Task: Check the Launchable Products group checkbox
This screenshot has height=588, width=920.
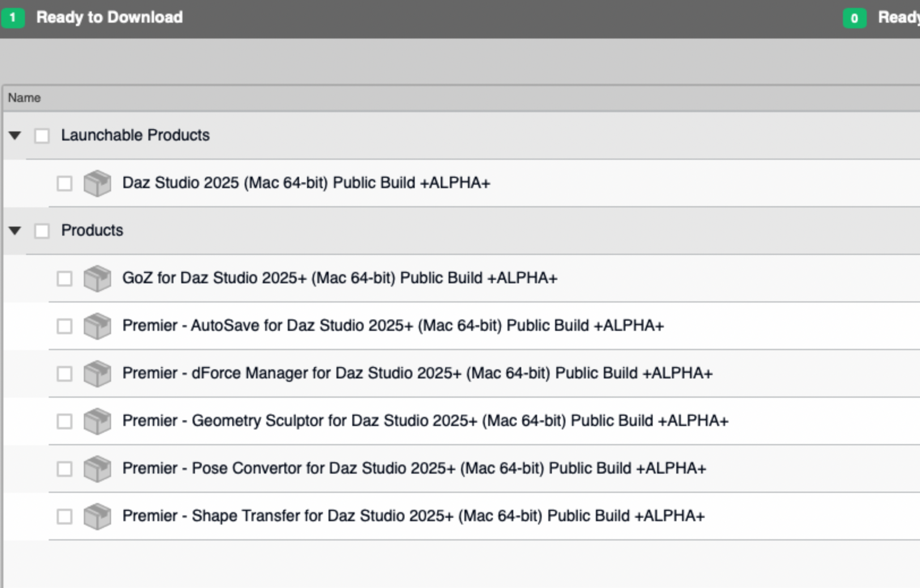Action: (42, 136)
